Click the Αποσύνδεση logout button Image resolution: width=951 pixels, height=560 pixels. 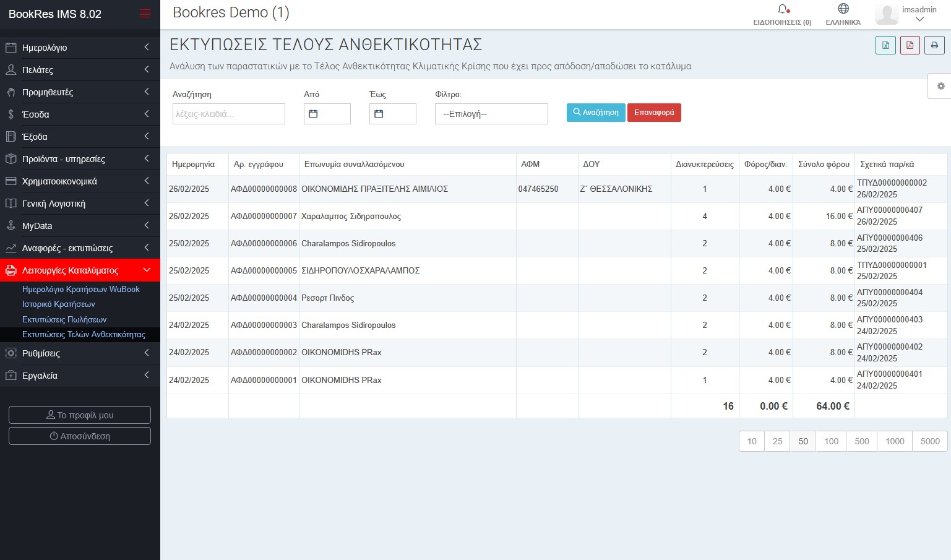click(x=80, y=436)
